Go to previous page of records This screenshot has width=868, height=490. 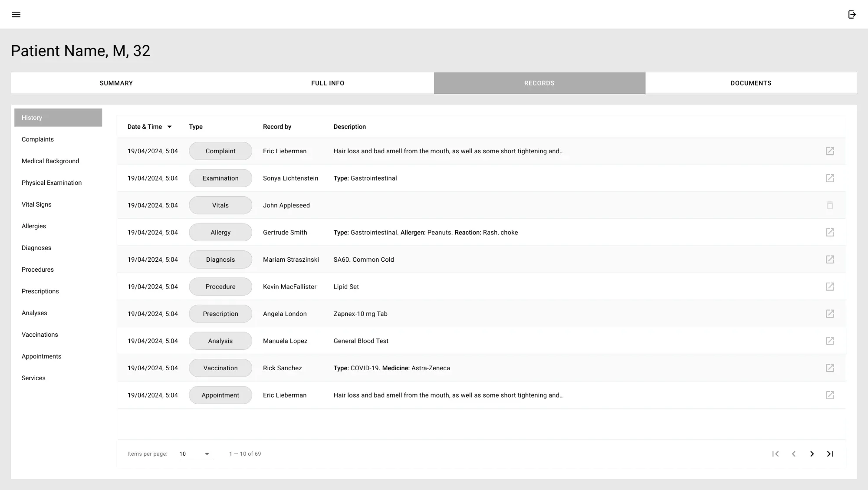pos(794,454)
